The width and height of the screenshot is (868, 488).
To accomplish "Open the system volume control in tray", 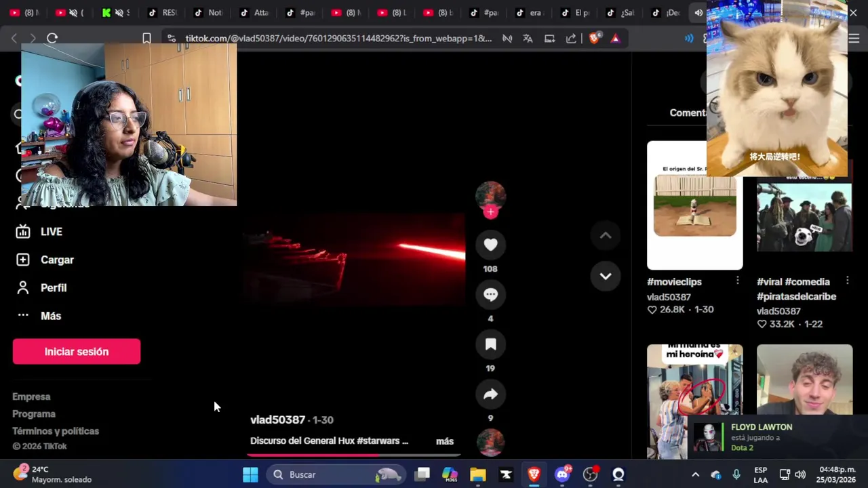I will (x=800, y=474).
